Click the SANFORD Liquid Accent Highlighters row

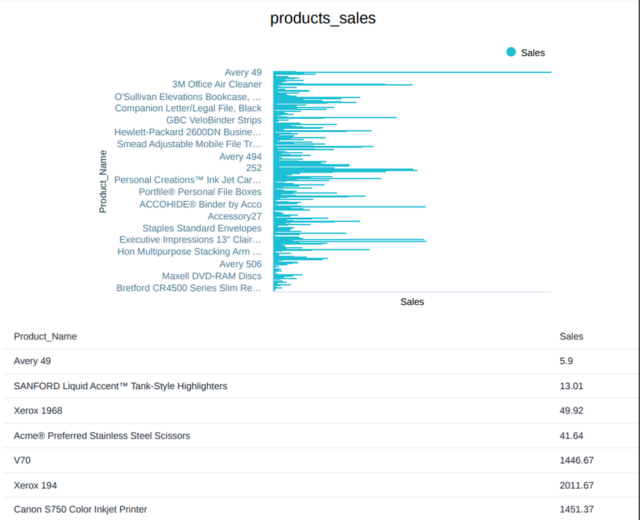point(320,386)
